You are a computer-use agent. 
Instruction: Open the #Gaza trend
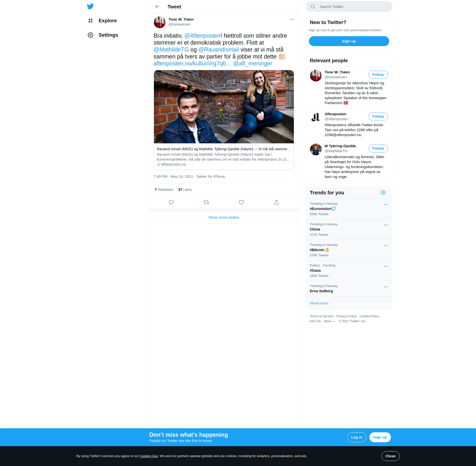349,271
